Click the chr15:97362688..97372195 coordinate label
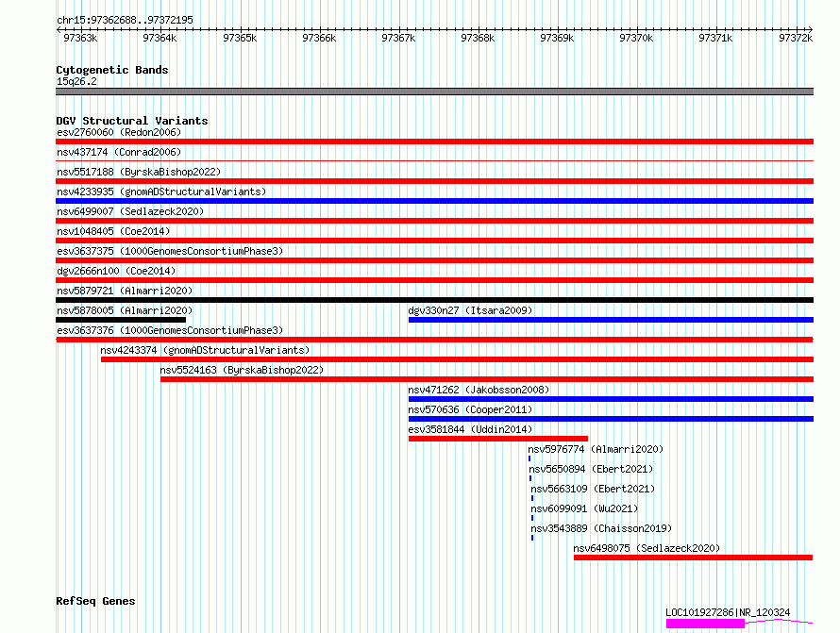 point(125,20)
